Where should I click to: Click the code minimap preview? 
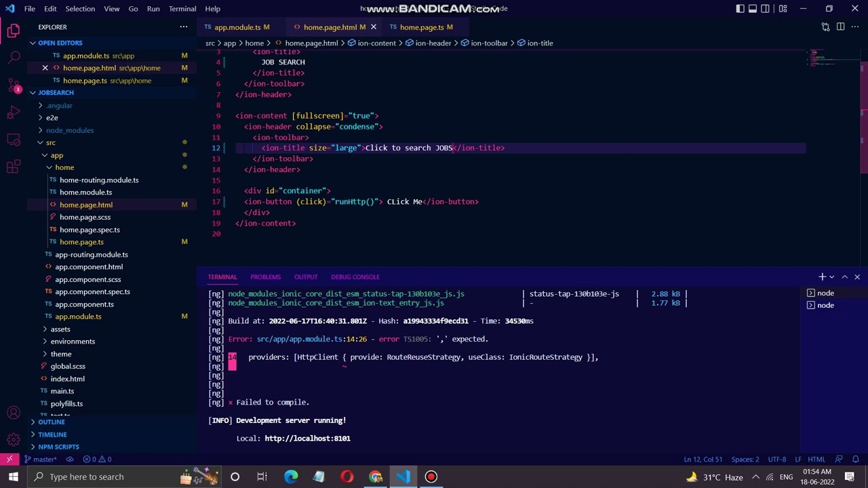point(832,59)
